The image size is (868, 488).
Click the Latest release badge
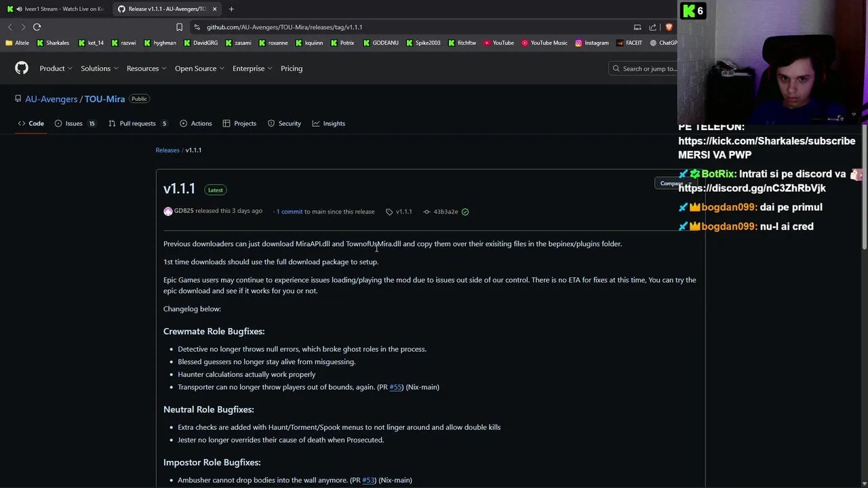pos(215,190)
